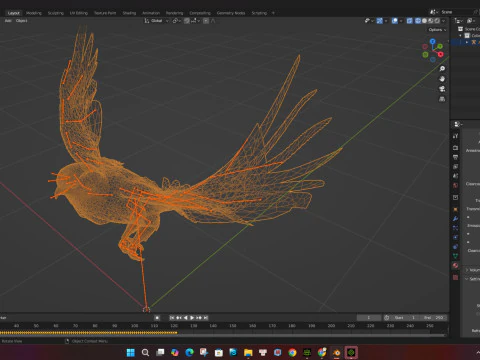
Task: Add a new workspace with plus button
Action: [x=273, y=13]
